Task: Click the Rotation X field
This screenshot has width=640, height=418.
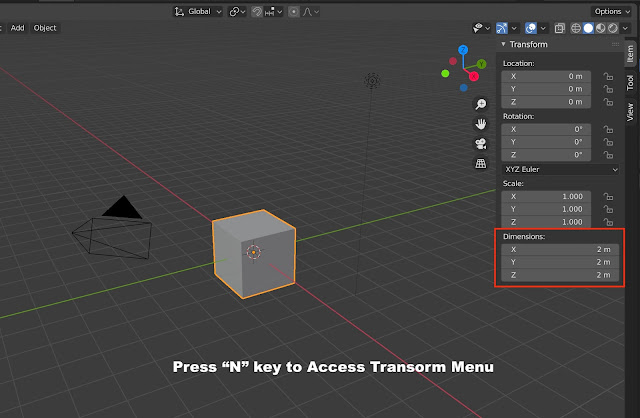Action: 546,129
